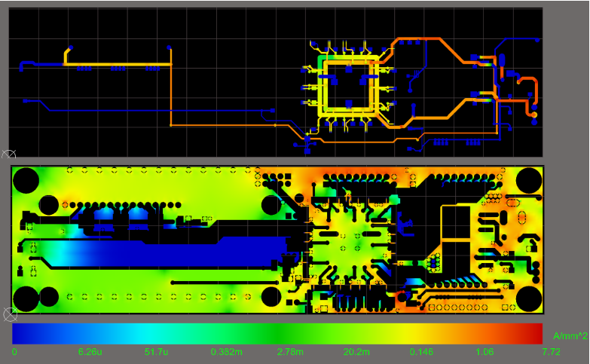Click the origin marker of the lower plane view
The height and width of the screenshot is (364, 590).
pyautogui.click(x=10, y=314)
